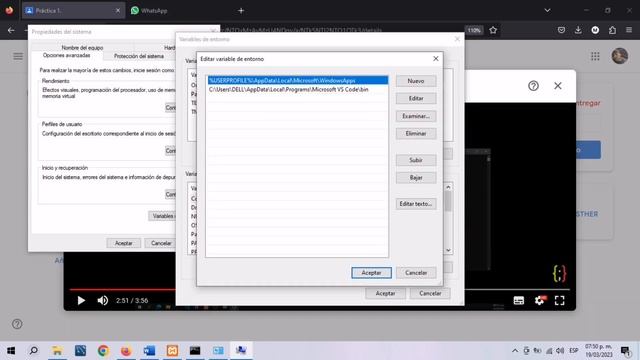Open taskbar search
This screenshot has width=640, height=360.
click(x=34, y=350)
